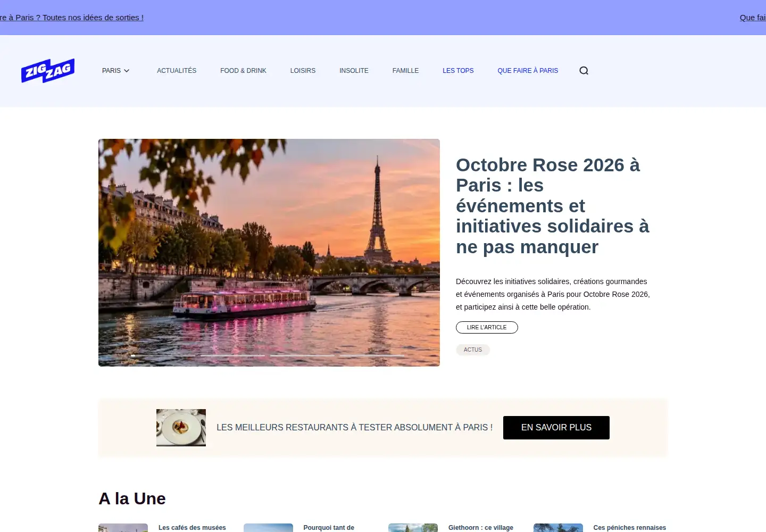This screenshot has width=766, height=532.
Task: Select the first carousel slide indicator
Action: (x=163, y=355)
